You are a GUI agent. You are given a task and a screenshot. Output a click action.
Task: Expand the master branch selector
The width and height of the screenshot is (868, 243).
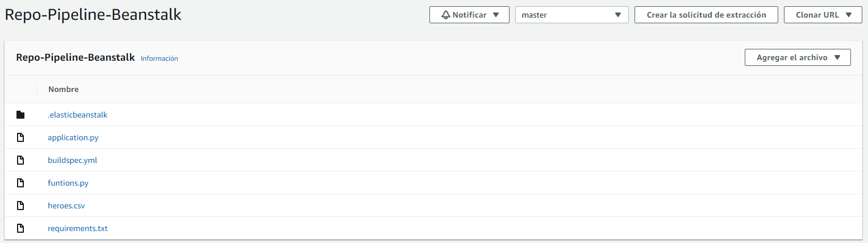tap(571, 15)
